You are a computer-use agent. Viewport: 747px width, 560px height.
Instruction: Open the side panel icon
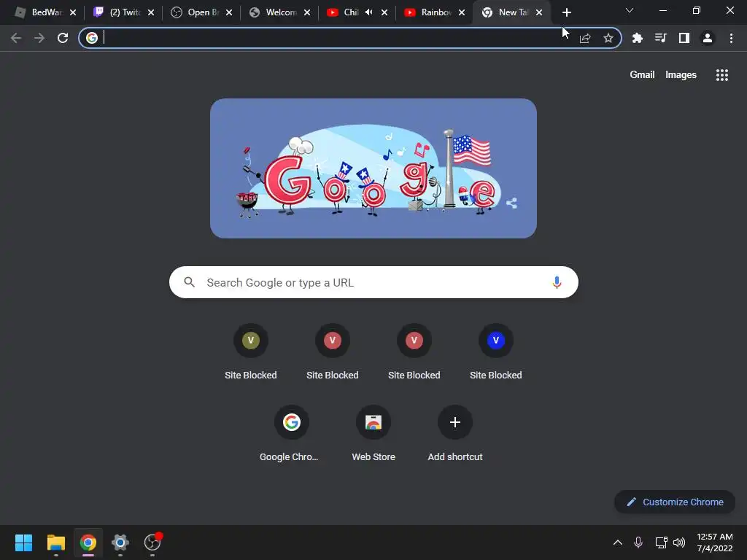pos(684,38)
